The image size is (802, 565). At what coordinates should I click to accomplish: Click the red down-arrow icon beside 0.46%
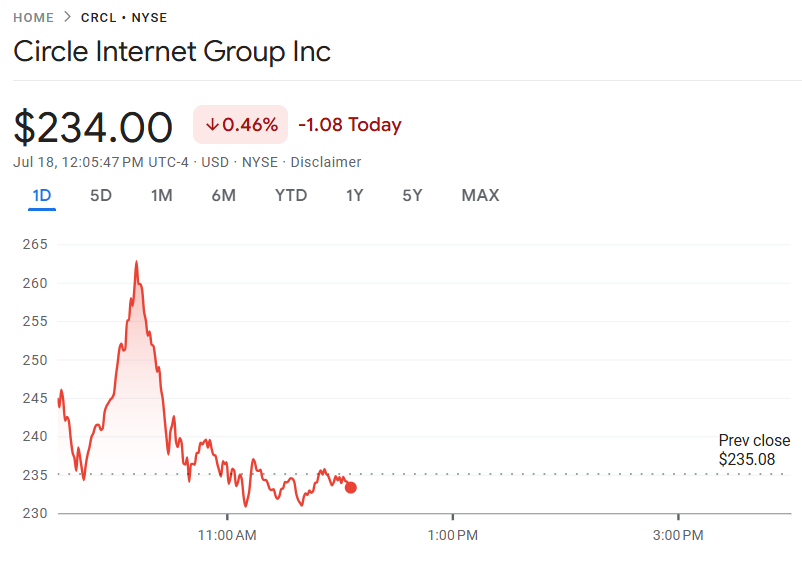pyautogui.click(x=212, y=125)
